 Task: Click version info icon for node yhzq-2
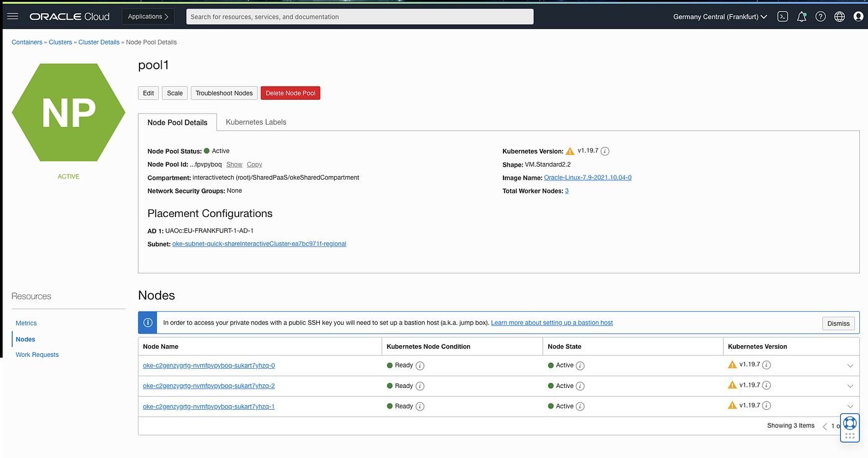(x=767, y=385)
